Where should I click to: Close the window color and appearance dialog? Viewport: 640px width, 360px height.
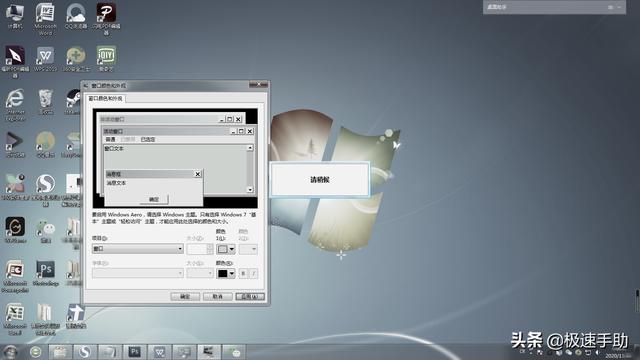(x=259, y=85)
